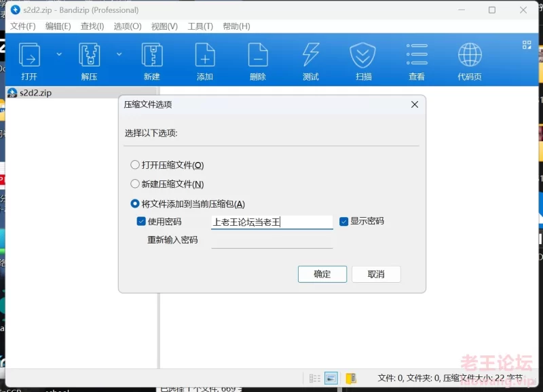
Task: Click the 重新输入密码 input field
Action: (x=272, y=241)
